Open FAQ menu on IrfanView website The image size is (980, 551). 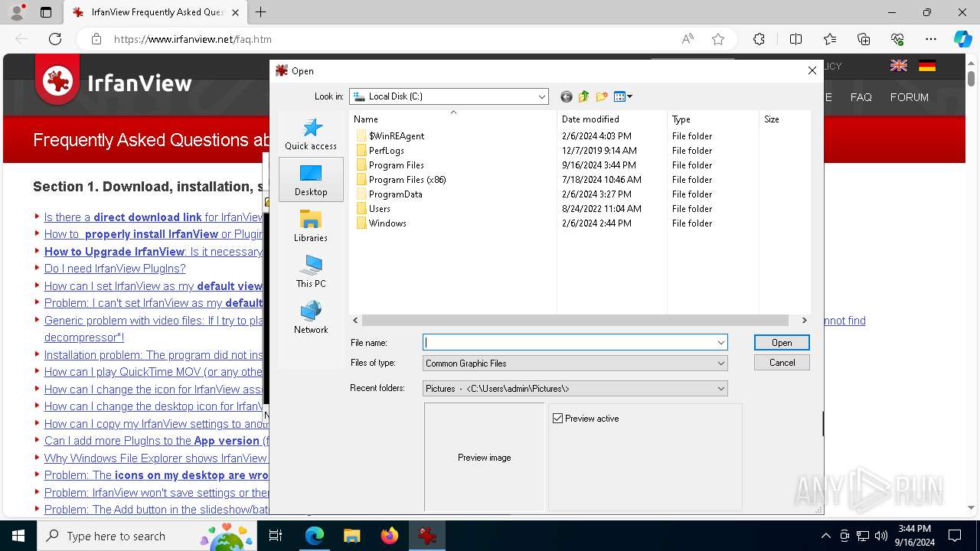click(x=861, y=97)
